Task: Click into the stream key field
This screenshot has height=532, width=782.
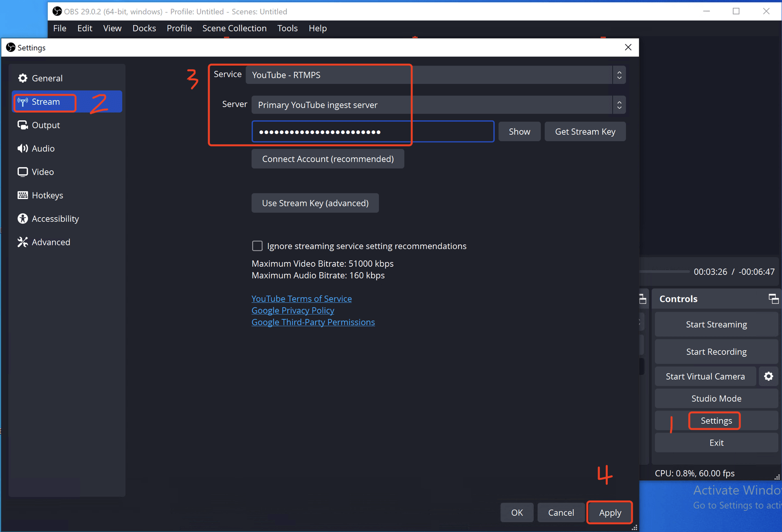Action: coord(373,132)
